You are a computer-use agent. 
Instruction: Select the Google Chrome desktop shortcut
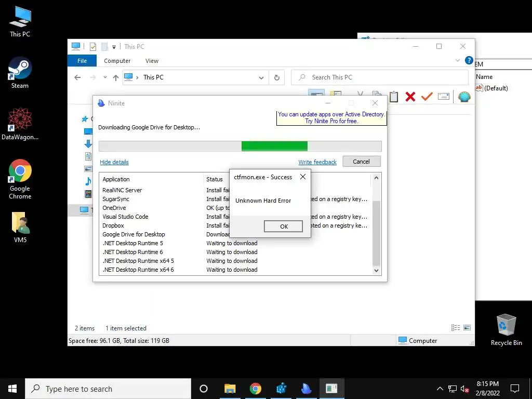point(20,179)
